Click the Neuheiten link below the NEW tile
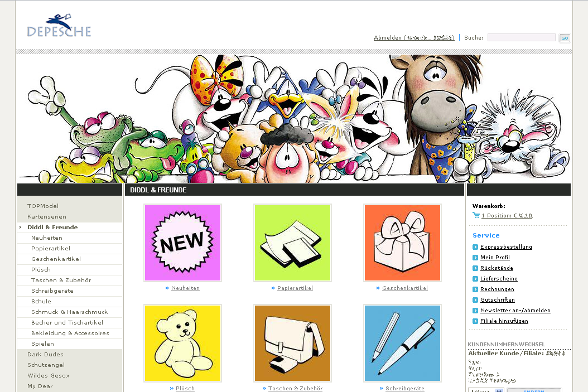 185,288
